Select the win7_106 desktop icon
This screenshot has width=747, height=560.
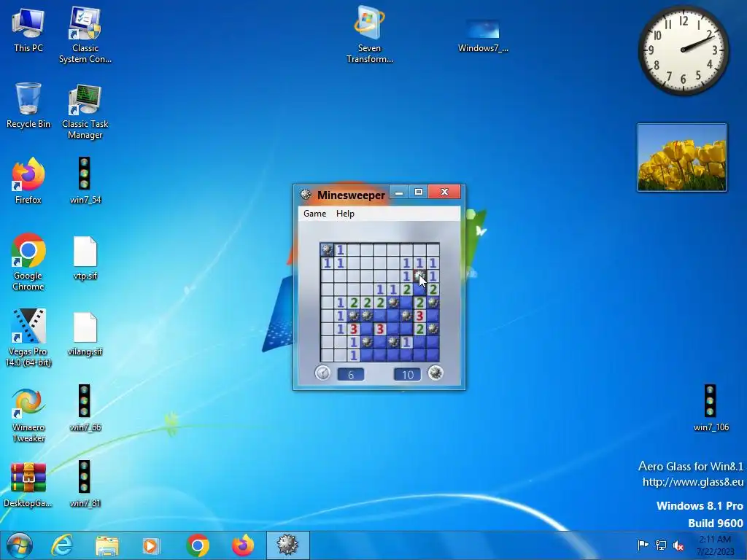(x=711, y=408)
